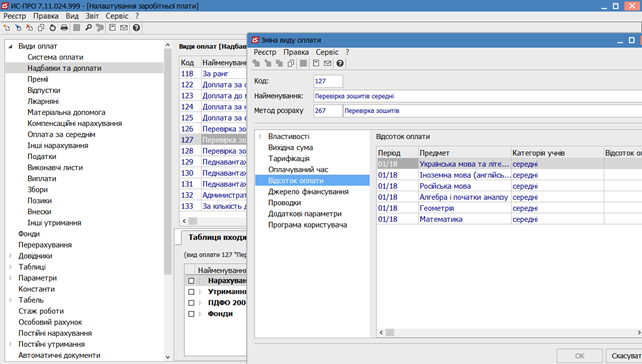Click the Copy icon in main toolbar
The height and width of the screenshot is (364, 642).
[41, 28]
